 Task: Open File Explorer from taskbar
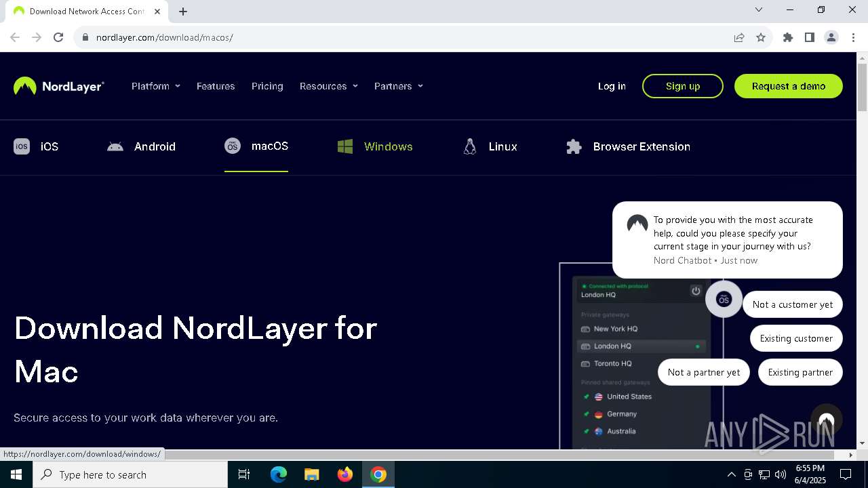311,474
